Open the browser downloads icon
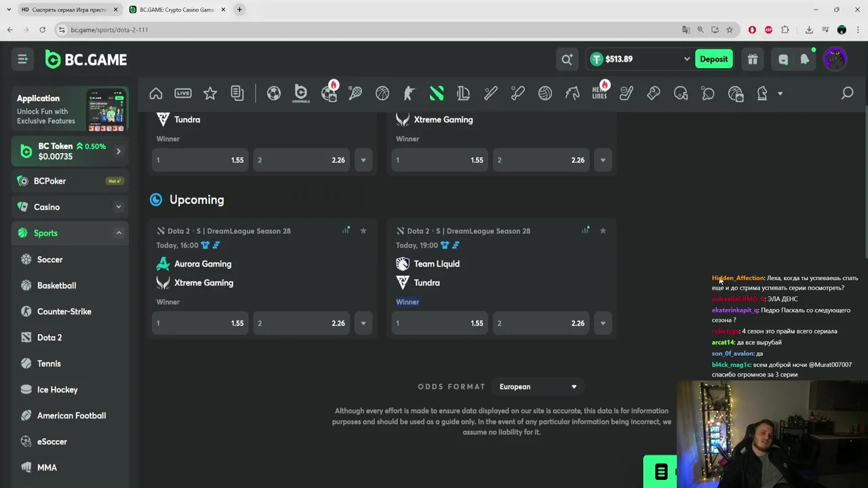 coord(809,30)
